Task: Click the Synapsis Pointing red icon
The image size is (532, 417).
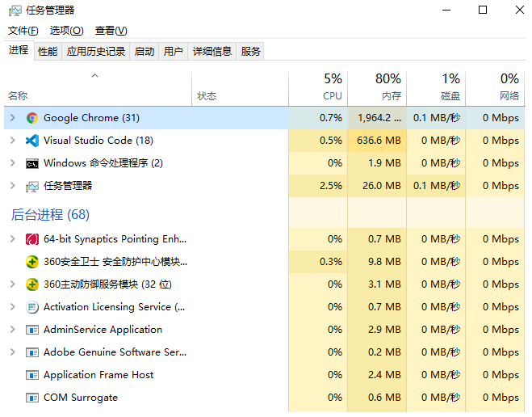Action: pyautogui.click(x=32, y=239)
